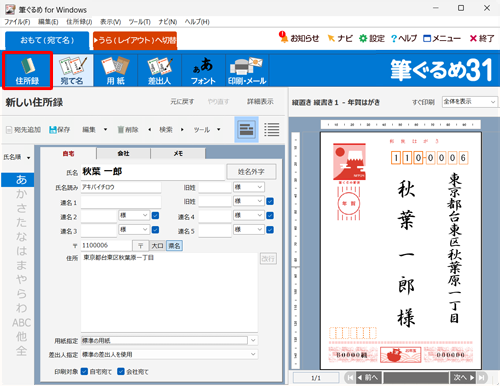The image size is (500, 386).
Task: Select the か index in the kana list
Action: click(x=21, y=194)
